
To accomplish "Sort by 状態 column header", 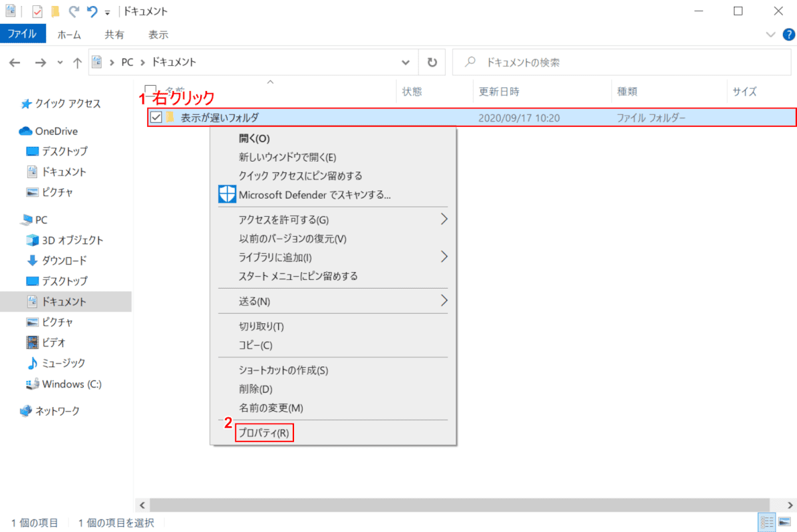I will click(412, 92).
